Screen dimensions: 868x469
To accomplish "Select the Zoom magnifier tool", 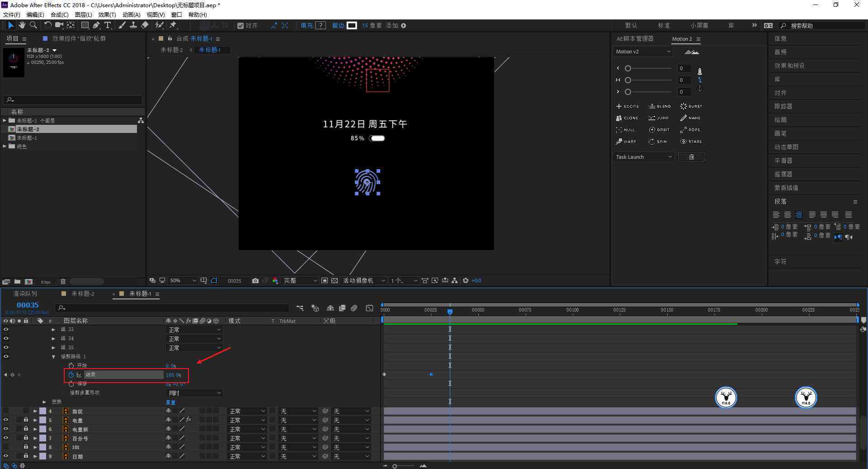I will [x=33, y=25].
